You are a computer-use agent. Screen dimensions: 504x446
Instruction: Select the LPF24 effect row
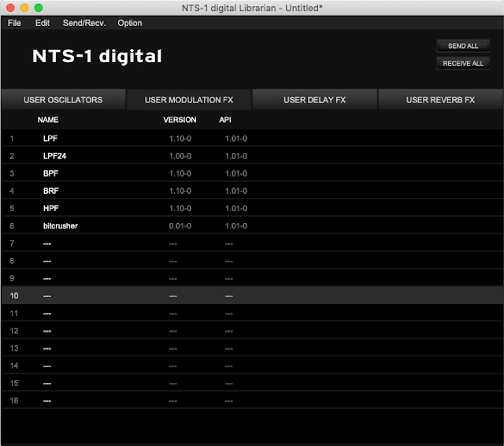252,156
